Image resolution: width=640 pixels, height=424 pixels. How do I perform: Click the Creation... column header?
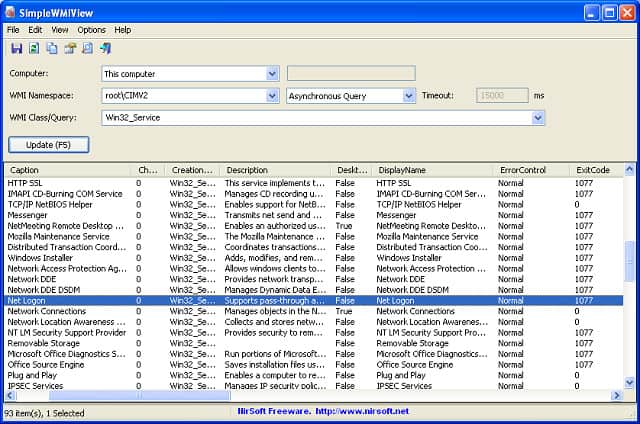coord(192,170)
